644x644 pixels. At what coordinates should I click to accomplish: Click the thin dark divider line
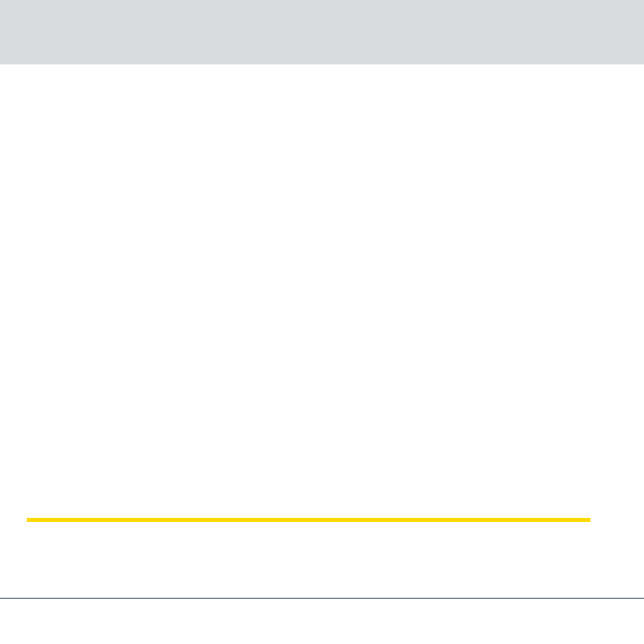click(322, 598)
